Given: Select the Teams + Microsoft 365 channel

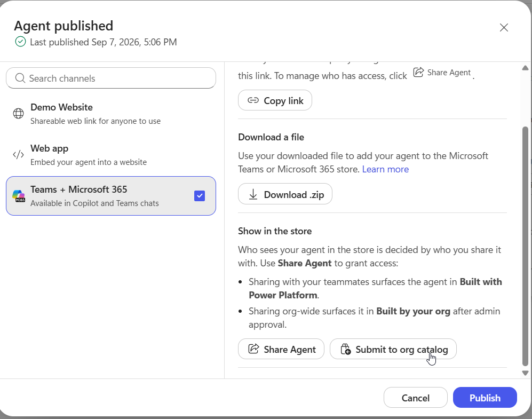Looking at the screenshot, I should [x=111, y=196].
